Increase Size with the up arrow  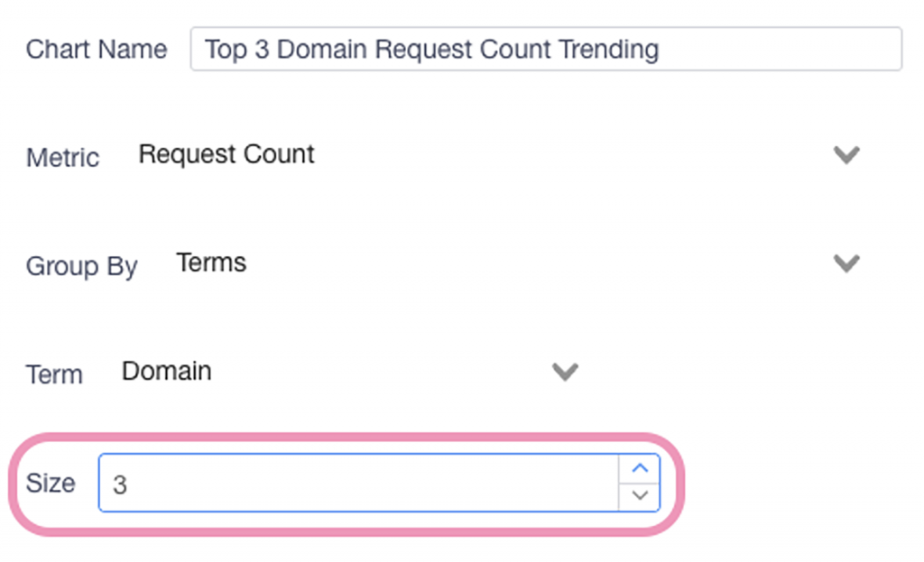[x=640, y=469]
